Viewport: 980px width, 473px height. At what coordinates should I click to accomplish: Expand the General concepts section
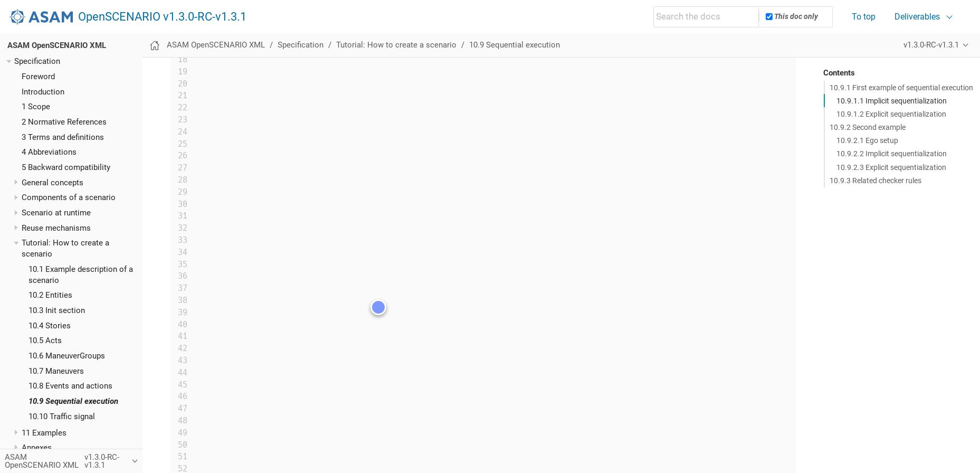[x=16, y=182]
